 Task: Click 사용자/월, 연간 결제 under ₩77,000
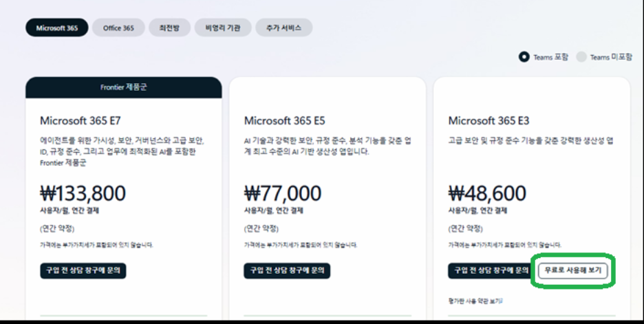274,210
